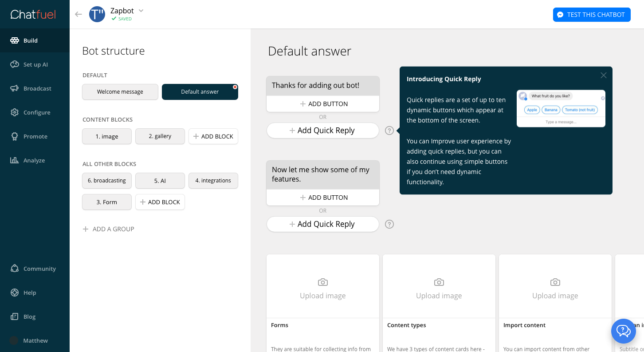
Task: Click the Chatfuel logo
Action: pyautogui.click(x=33, y=14)
